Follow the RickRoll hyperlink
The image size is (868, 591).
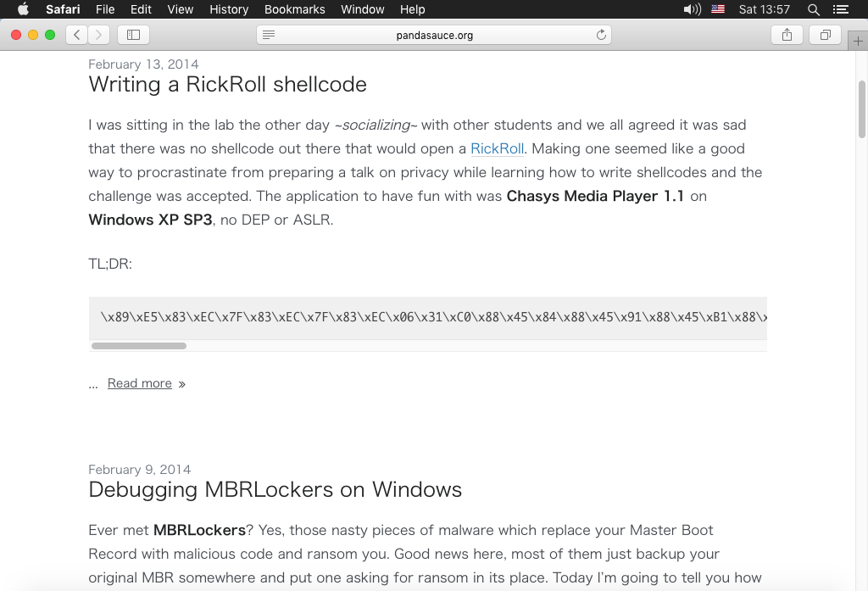click(497, 148)
